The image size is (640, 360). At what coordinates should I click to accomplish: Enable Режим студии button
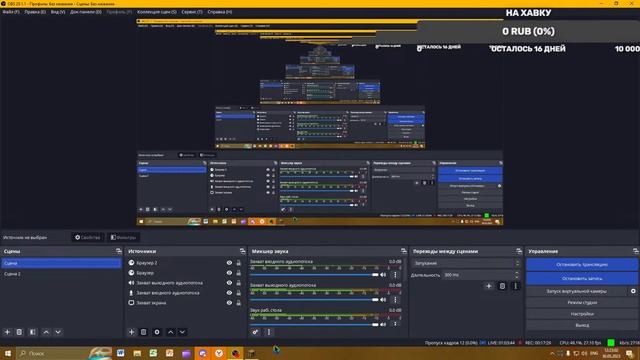(x=582, y=302)
